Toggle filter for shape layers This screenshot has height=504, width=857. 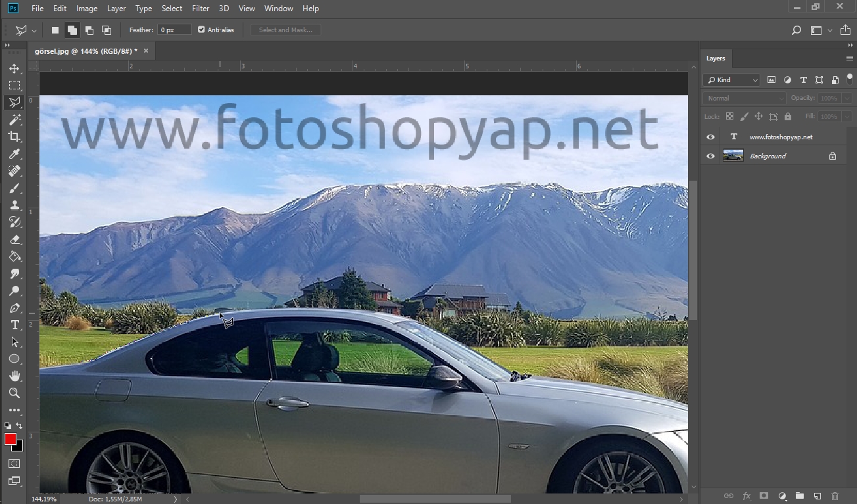819,80
